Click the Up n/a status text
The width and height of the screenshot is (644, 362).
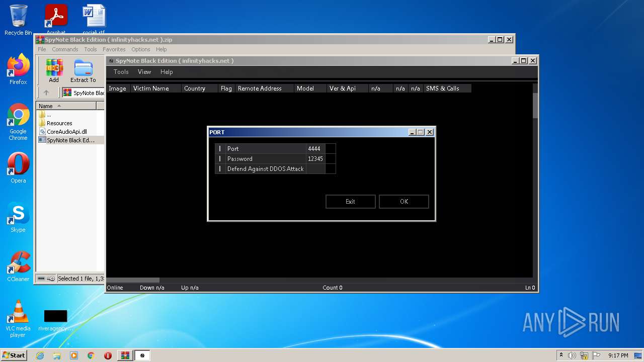190,288
